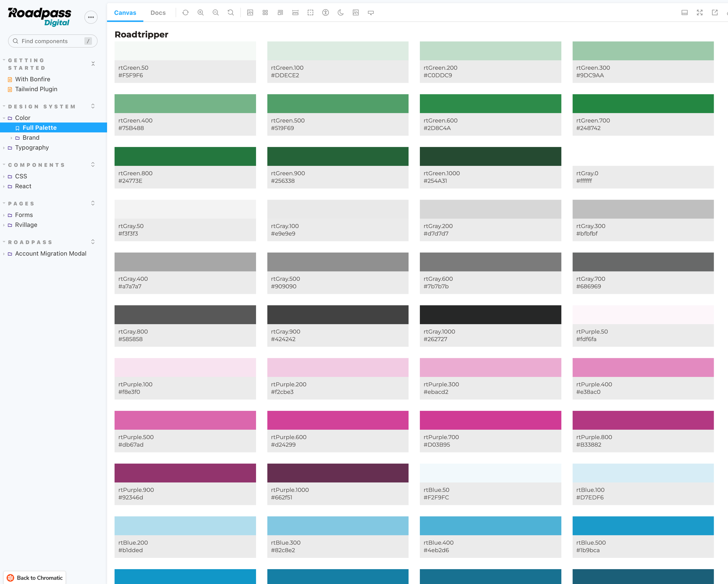Image resolution: width=728 pixels, height=584 pixels.
Task: Enable the measure ruler tool
Action: (x=295, y=13)
